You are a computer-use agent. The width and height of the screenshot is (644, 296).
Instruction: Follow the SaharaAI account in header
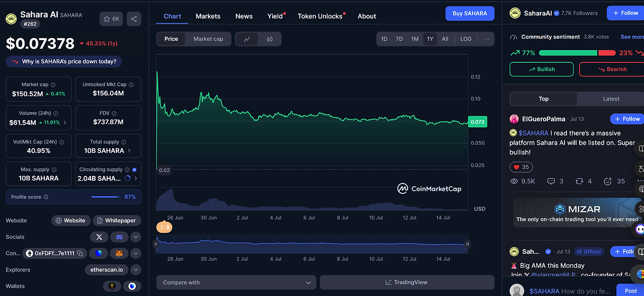point(625,13)
